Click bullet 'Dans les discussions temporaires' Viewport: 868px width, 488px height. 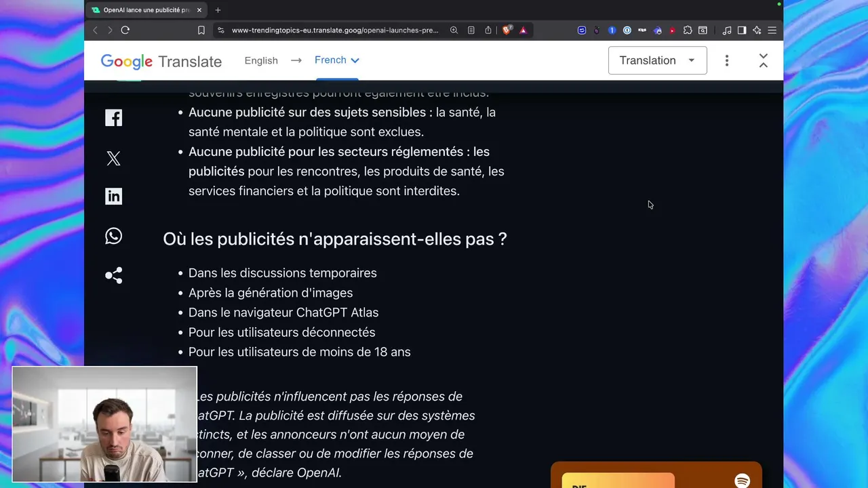click(x=282, y=272)
